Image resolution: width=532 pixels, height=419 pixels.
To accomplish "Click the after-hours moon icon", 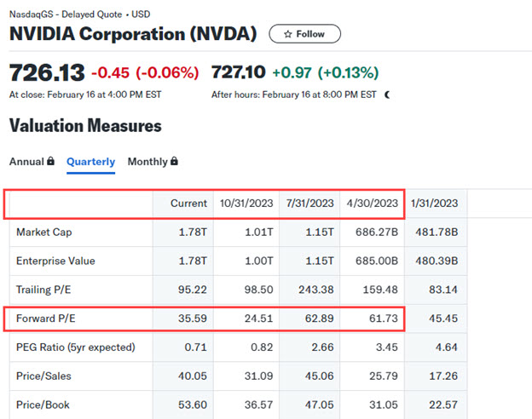I will (x=387, y=95).
